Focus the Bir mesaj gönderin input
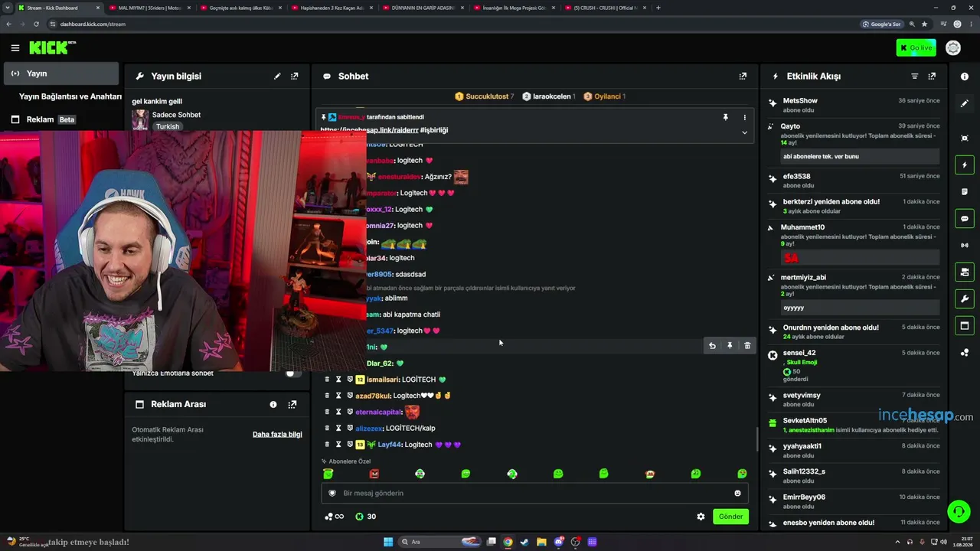The width and height of the screenshot is (980, 551). [x=534, y=494]
